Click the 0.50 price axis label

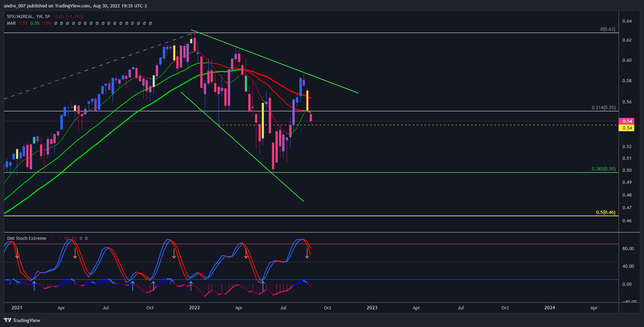(x=627, y=170)
